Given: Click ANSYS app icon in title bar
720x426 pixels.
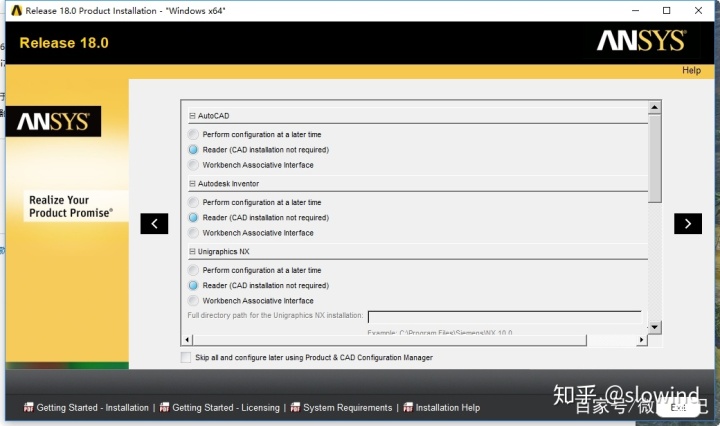Looking at the screenshot, I should 17,11.
